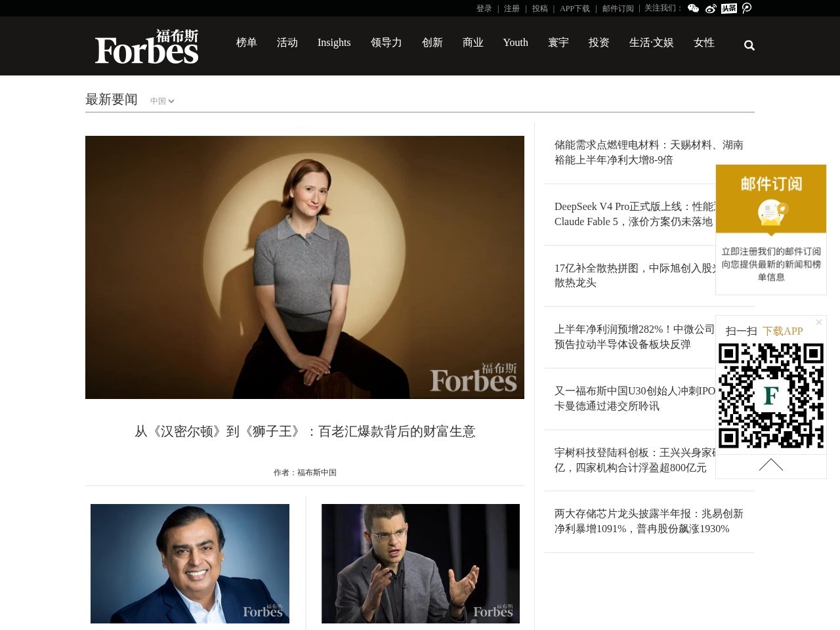Viewport: 840px width, 630px height.
Task: Open news: 两大存储芯片龙头披露半年报
Action: click(x=649, y=521)
